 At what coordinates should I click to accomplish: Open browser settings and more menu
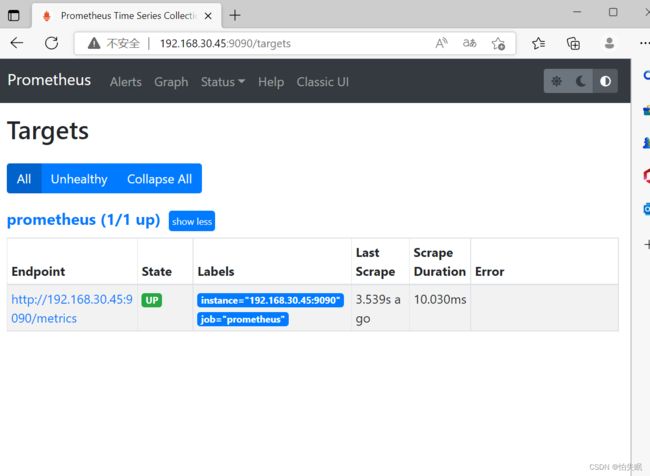pyautogui.click(x=645, y=43)
